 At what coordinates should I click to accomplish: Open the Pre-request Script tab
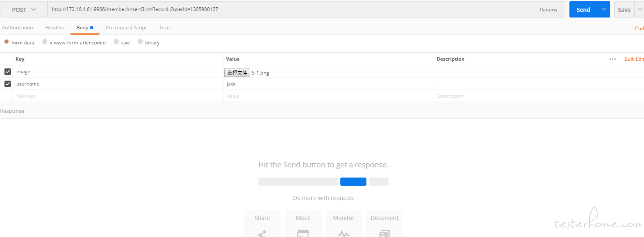pos(126,28)
